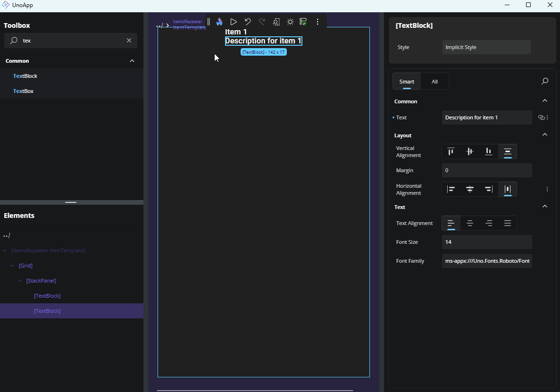Image resolution: width=560 pixels, height=392 pixels.
Task: Click the Hot Reload flame icon
Action: 219,21
